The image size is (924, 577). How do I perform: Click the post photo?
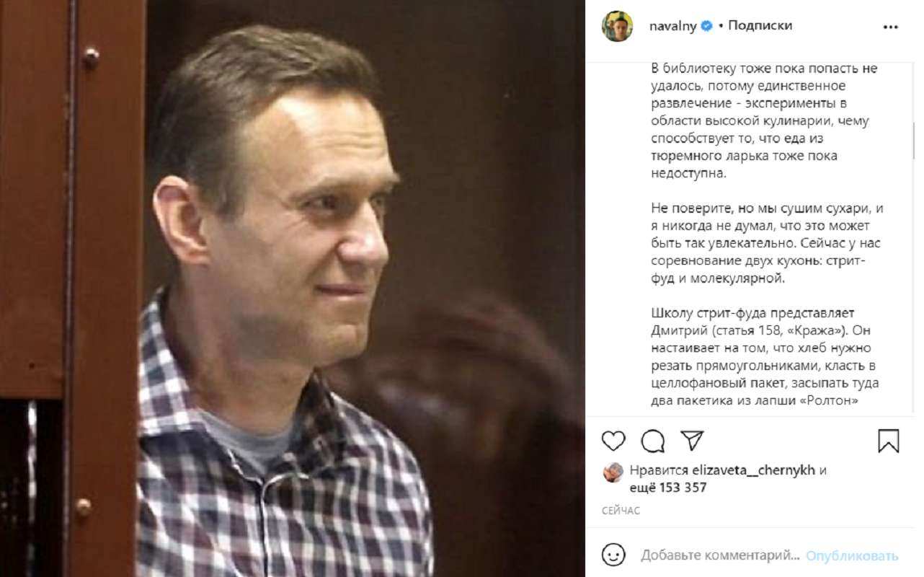[292, 288]
